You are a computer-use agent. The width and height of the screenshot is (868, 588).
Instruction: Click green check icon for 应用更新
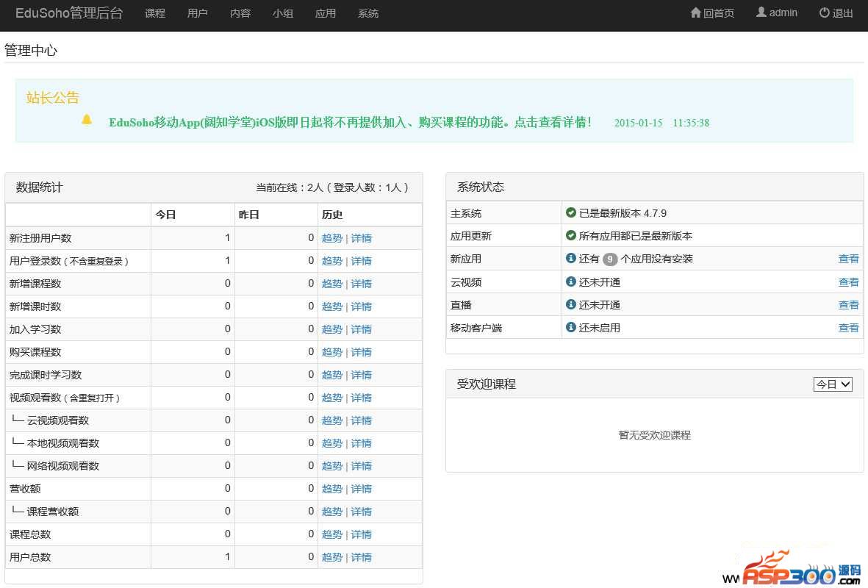pos(571,236)
